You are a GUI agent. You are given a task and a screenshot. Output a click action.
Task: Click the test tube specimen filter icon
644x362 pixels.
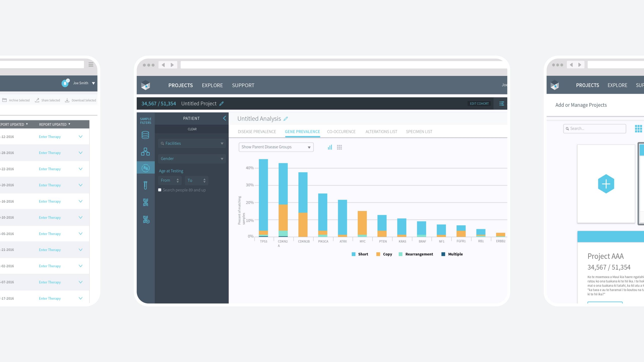[145, 185]
